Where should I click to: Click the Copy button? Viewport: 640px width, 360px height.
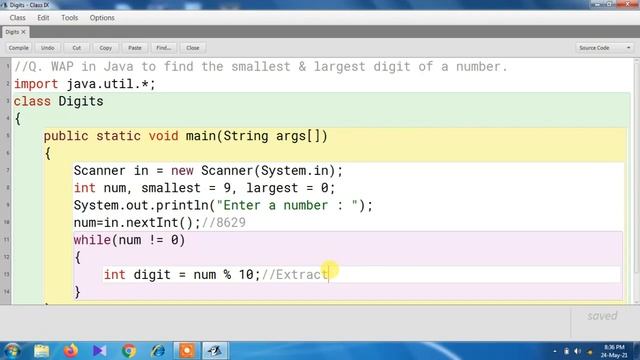[x=105, y=48]
